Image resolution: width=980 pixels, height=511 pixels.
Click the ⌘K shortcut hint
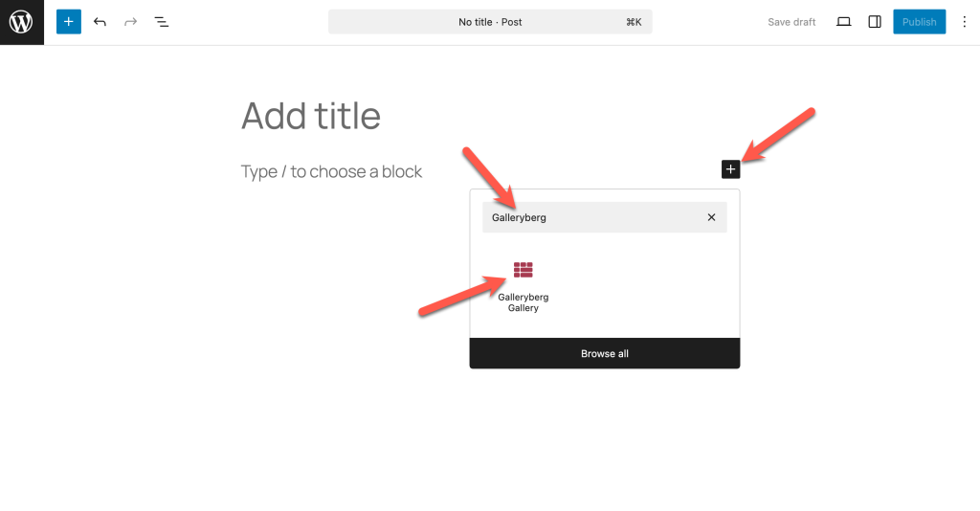(x=634, y=22)
